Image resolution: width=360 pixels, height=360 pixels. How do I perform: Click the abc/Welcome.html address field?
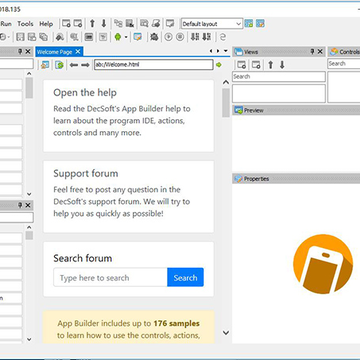(154, 65)
